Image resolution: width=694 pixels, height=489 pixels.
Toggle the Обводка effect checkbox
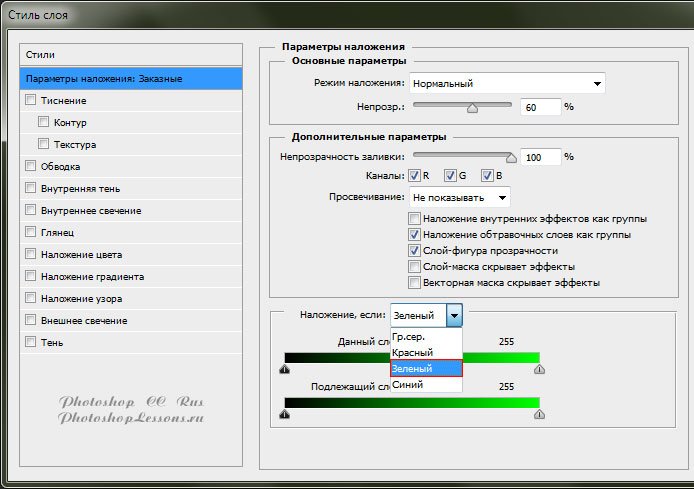click(x=31, y=166)
